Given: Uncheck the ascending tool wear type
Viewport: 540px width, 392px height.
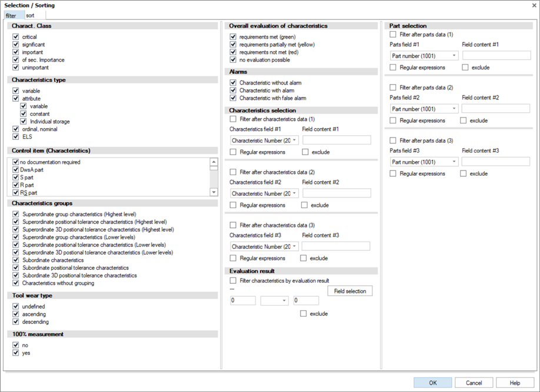Looking at the screenshot, I should tap(15, 314).
